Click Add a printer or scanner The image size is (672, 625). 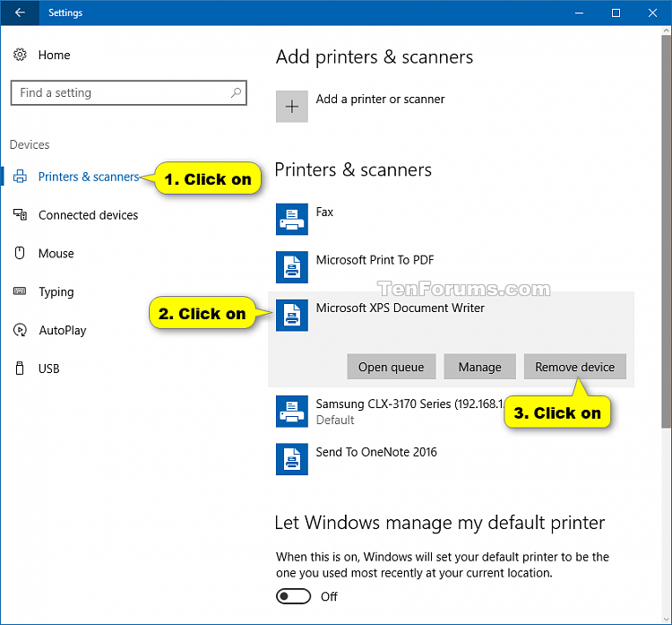(x=380, y=100)
